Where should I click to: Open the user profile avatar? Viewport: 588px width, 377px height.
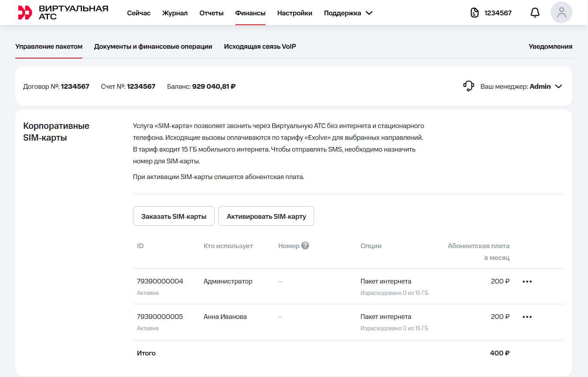(x=561, y=13)
